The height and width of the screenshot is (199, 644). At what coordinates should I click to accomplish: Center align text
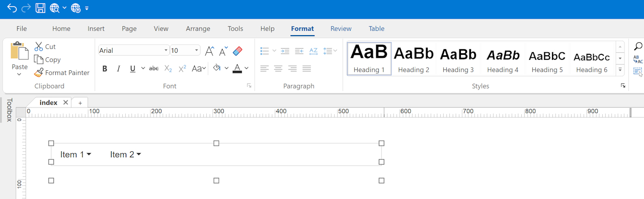pyautogui.click(x=279, y=69)
